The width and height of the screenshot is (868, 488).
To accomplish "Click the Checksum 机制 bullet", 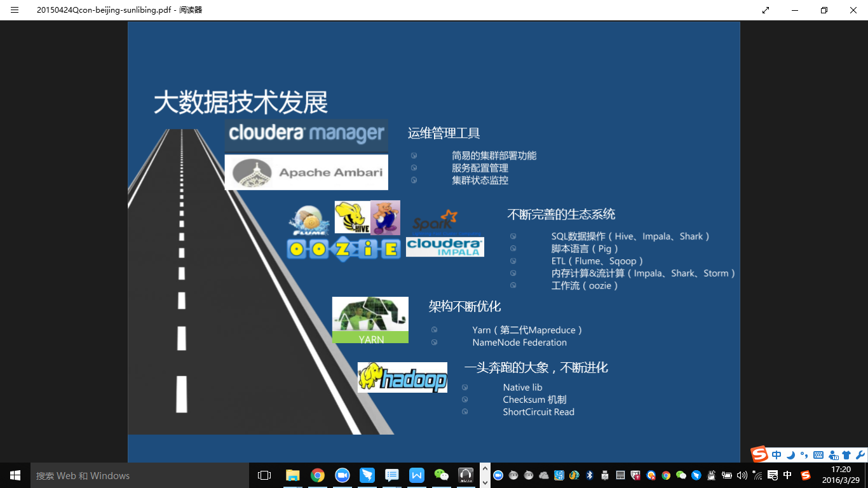I will [534, 400].
